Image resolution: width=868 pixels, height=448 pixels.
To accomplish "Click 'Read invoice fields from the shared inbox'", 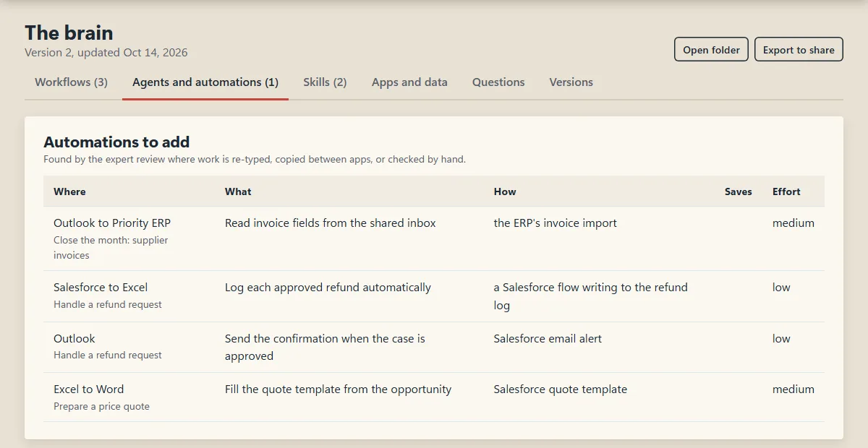I will coord(331,223).
